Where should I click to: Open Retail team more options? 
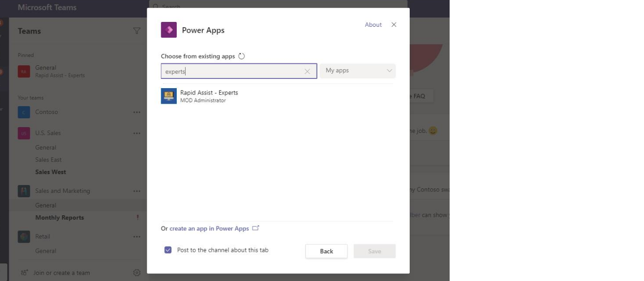click(137, 237)
